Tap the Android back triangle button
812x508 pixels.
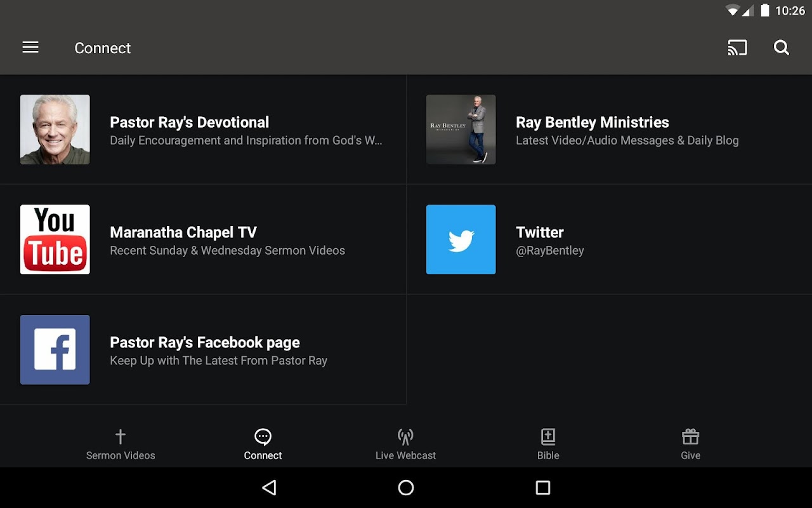[269, 488]
